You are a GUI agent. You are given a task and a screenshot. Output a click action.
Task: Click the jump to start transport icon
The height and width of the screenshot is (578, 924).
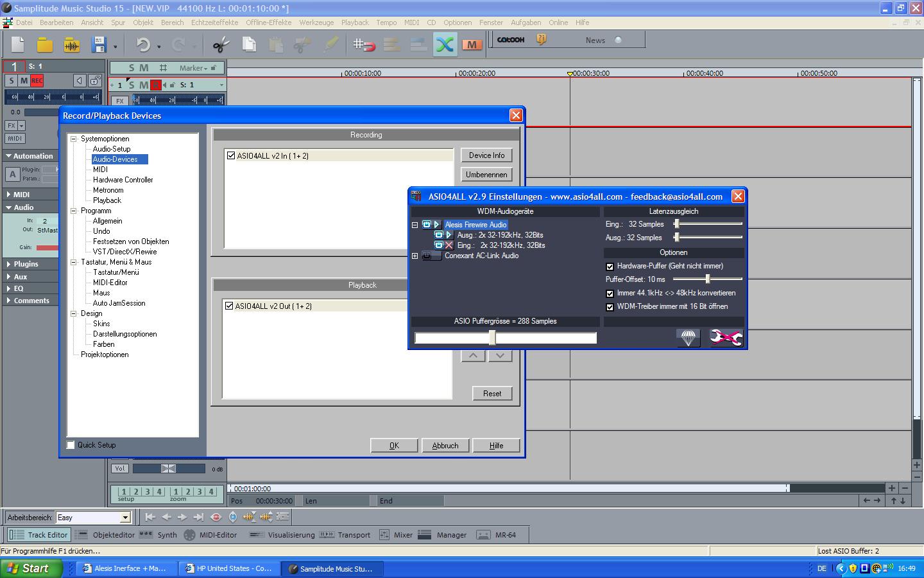click(x=150, y=517)
